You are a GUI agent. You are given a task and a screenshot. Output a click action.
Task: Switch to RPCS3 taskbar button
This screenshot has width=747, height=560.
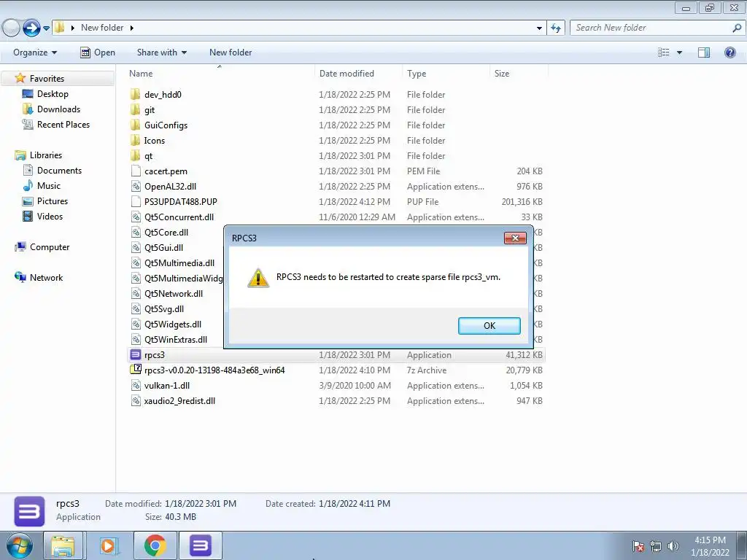[x=200, y=545]
